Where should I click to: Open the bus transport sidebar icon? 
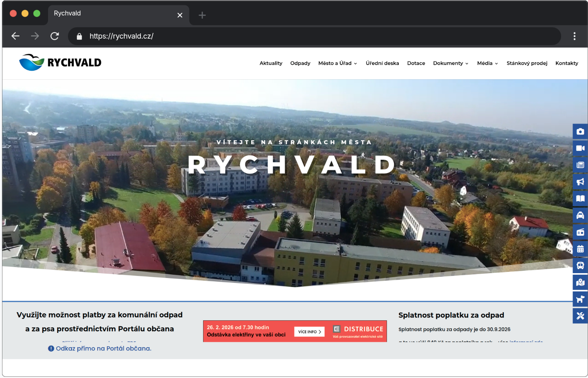[x=580, y=266]
